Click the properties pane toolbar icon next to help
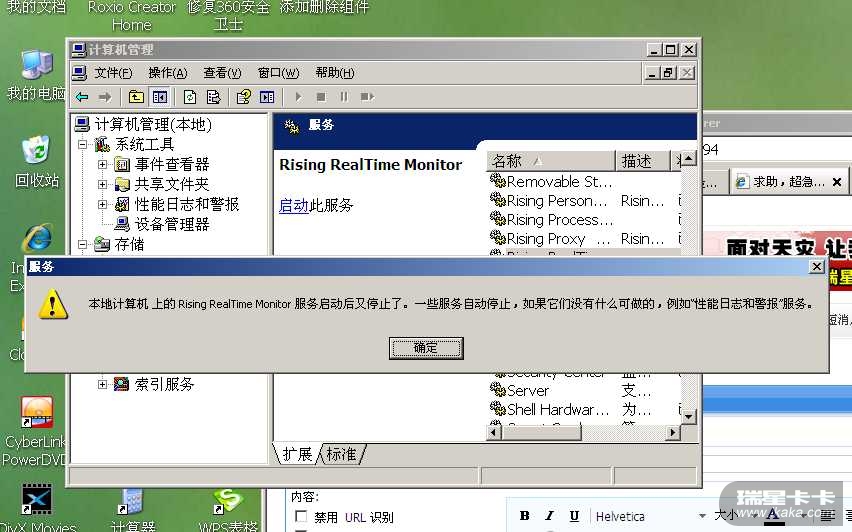Image resolution: width=852 pixels, height=532 pixels. (x=267, y=97)
